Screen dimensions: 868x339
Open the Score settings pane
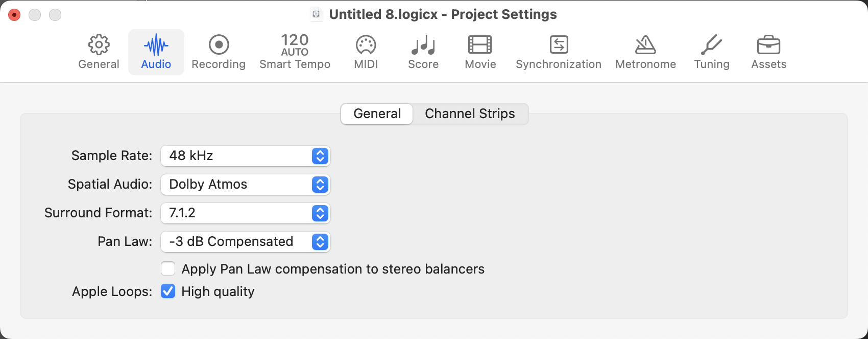coord(423,51)
